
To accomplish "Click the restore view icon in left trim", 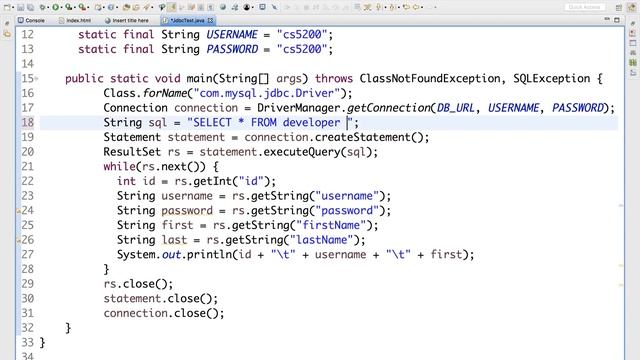I will click(x=7, y=23).
